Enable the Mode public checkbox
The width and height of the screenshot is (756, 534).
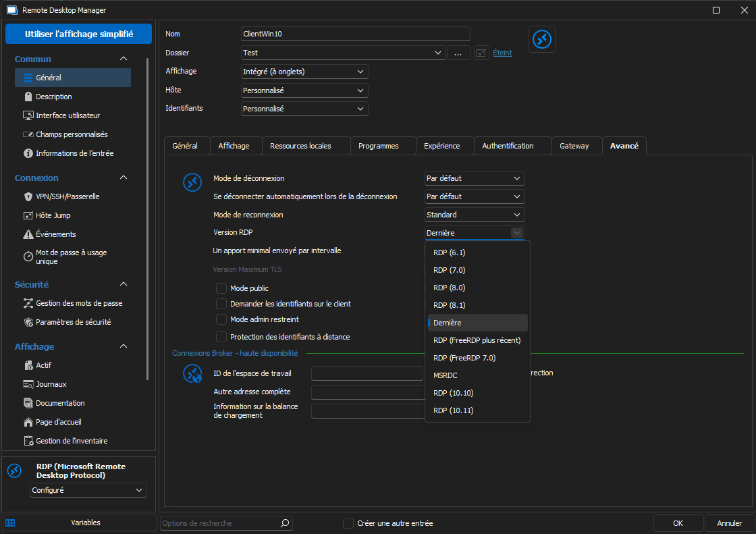tap(221, 288)
